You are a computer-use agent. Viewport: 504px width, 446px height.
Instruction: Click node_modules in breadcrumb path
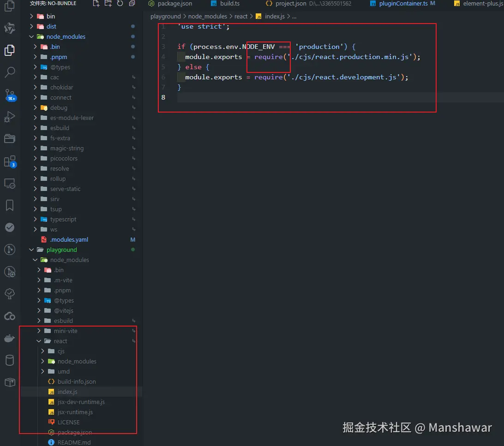click(207, 17)
